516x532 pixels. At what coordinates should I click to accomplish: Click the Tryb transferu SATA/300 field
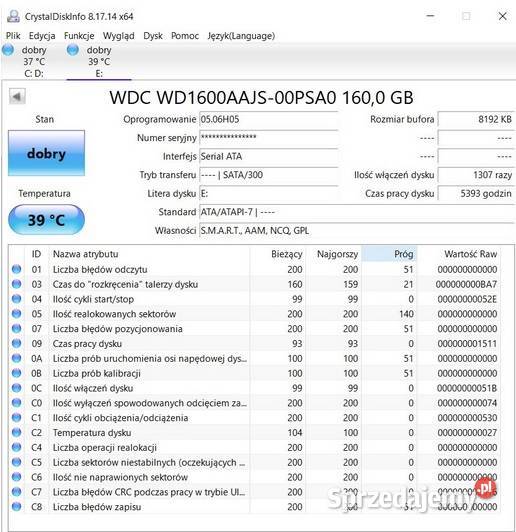point(268,175)
